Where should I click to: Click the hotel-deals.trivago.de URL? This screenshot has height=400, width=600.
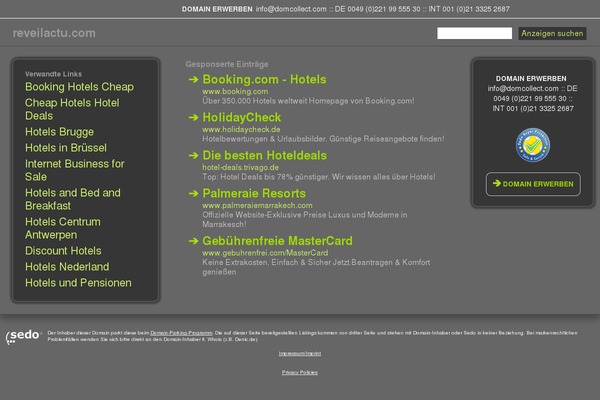(240, 167)
